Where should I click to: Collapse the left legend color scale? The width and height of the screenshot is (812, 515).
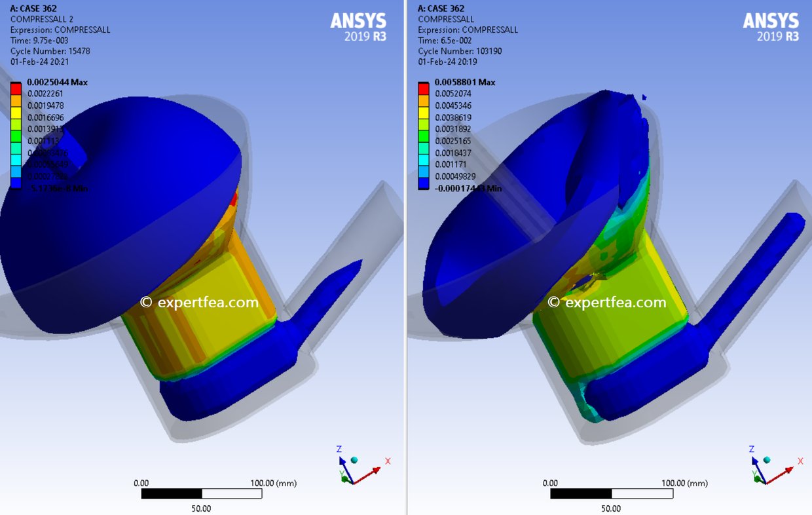click(16, 135)
